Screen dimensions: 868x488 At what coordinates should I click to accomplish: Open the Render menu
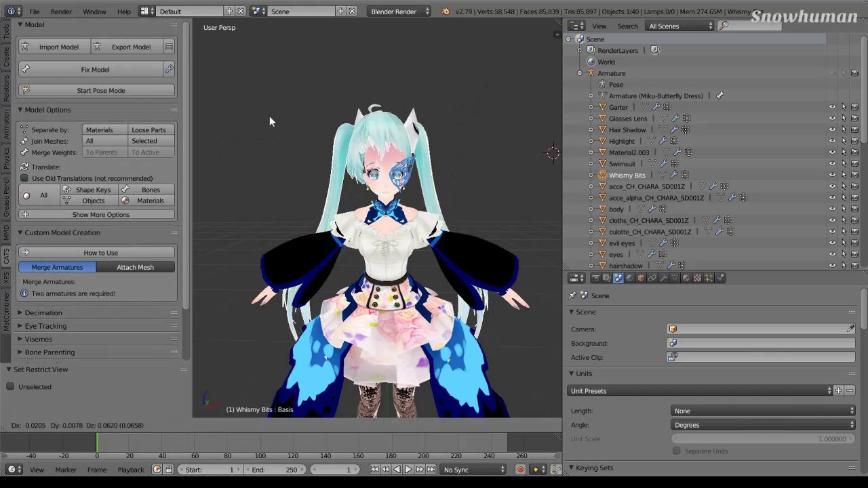pos(61,12)
